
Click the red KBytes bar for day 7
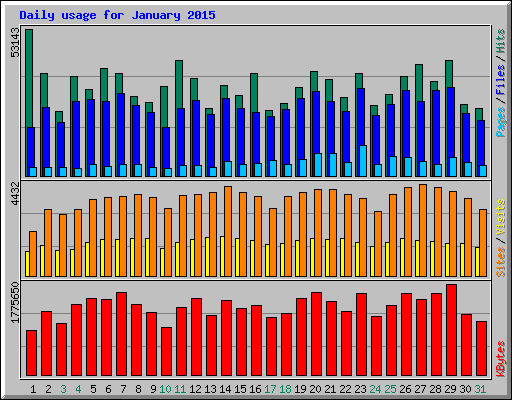point(121,334)
